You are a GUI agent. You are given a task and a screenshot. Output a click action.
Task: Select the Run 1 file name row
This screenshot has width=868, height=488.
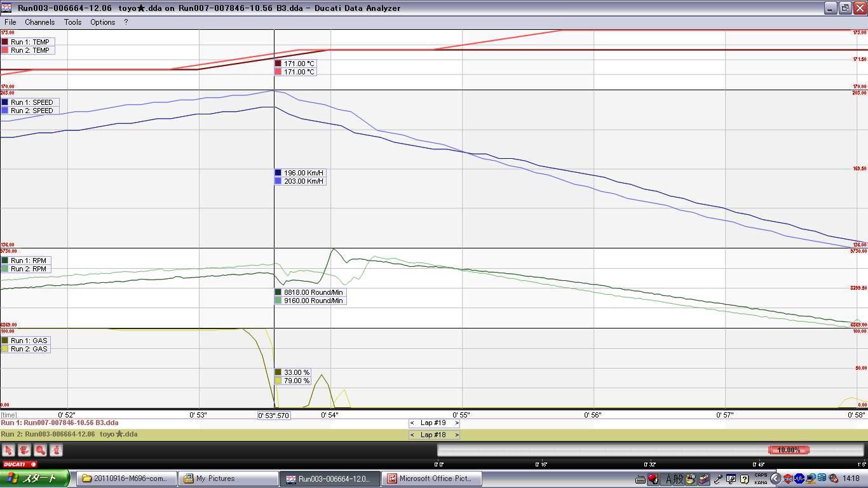(x=434, y=423)
